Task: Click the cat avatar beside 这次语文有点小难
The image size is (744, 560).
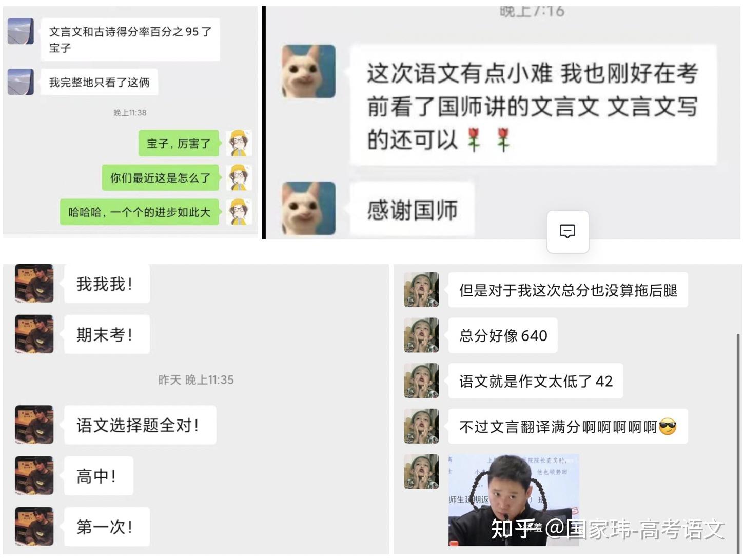Action: (309, 71)
